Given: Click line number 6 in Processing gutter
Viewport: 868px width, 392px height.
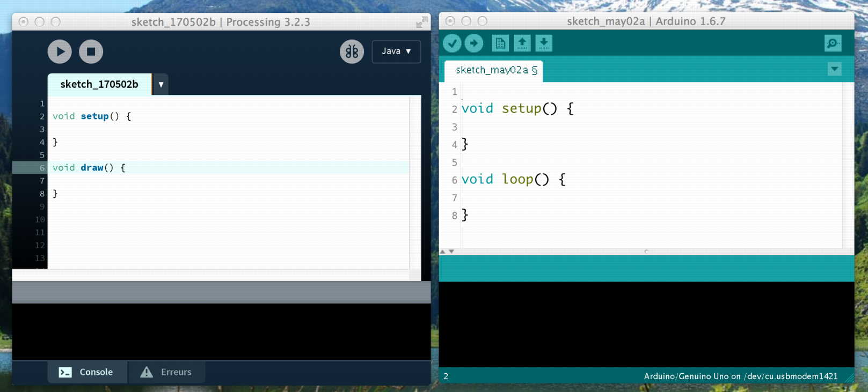Looking at the screenshot, I should coord(42,168).
